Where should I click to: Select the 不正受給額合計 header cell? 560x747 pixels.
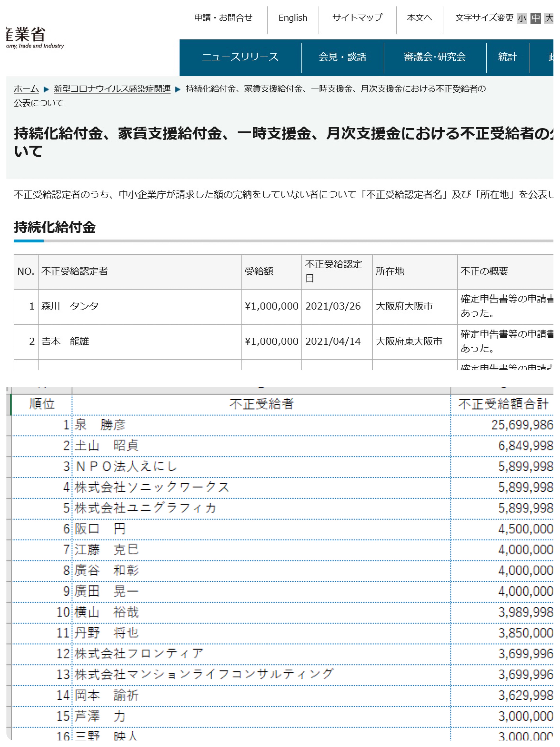click(x=502, y=404)
